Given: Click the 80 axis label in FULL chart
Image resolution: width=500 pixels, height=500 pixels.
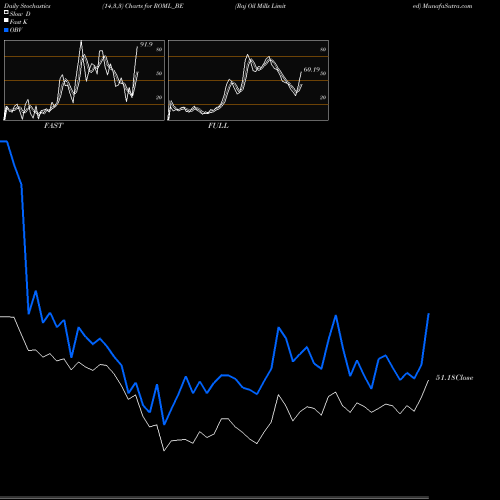Looking at the screenshot, I should coord(323,49).
